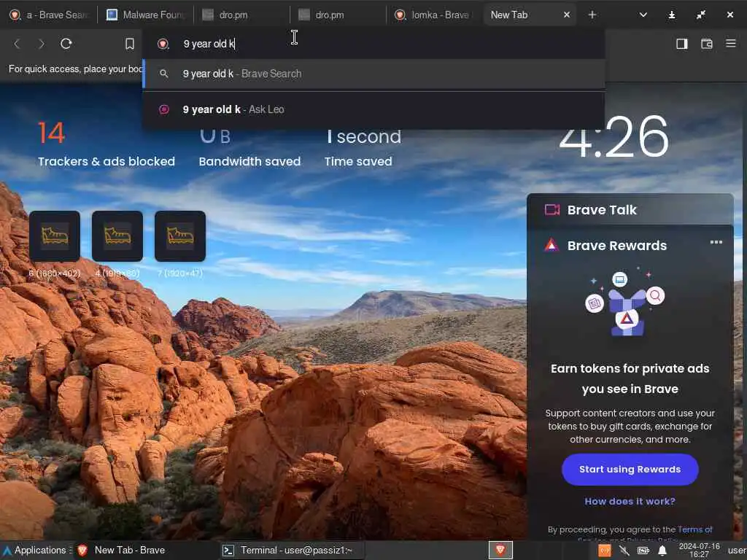Open the Applications menu in taskbar
This screenshot has height=560, width=747.
click(36, 551)
